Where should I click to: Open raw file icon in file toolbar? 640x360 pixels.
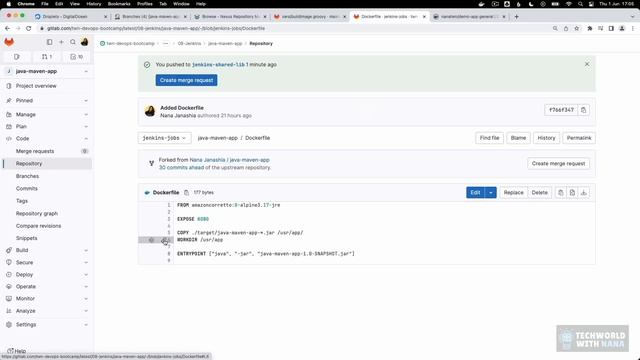click(x=572, y=193)
